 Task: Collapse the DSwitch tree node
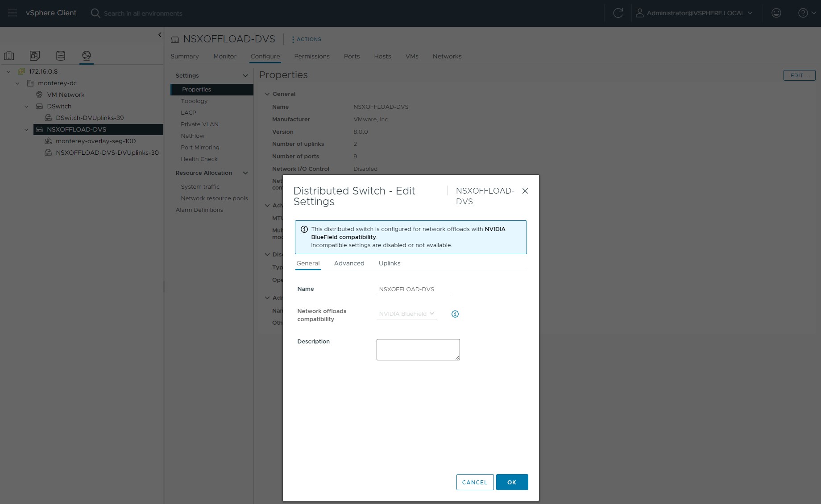coord(26,106)
